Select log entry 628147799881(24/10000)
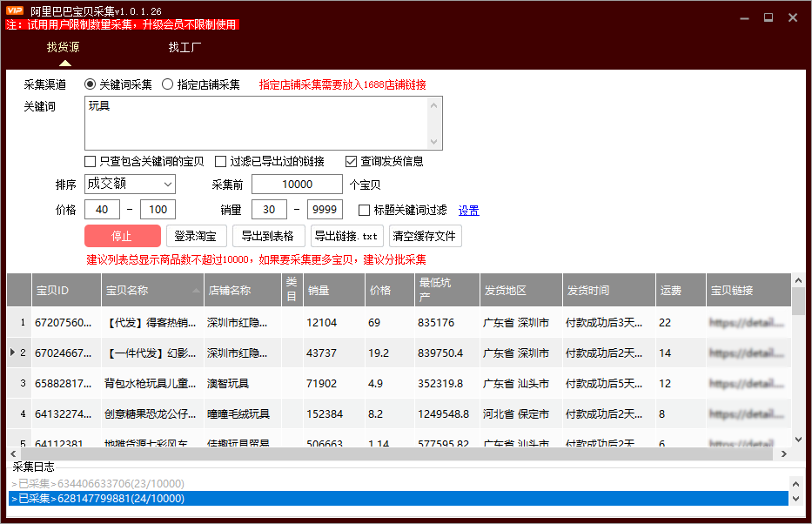The height and width of the screenshot is (524, 812). click(x=399, y=499)
